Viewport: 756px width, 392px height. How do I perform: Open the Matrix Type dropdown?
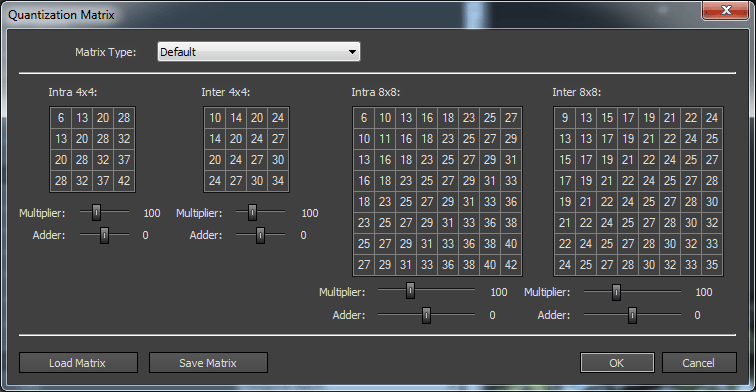[258, 52]
